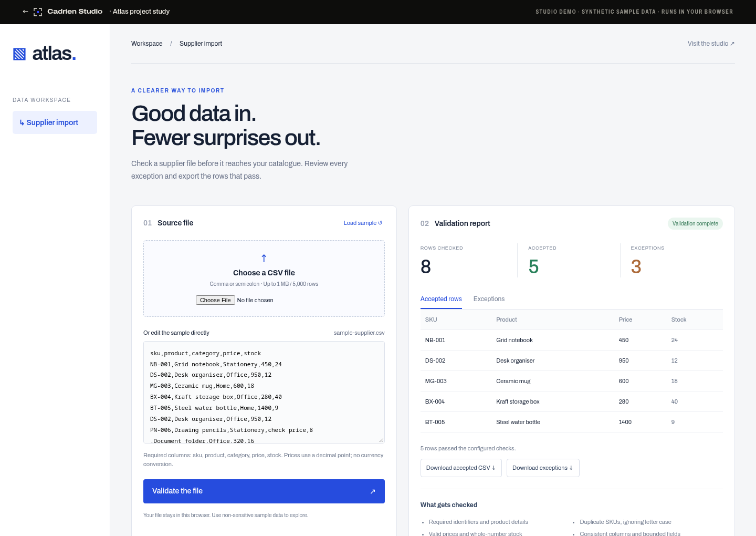
Task: Click the back arrow in top bar
Action: (x=25, y=12)
